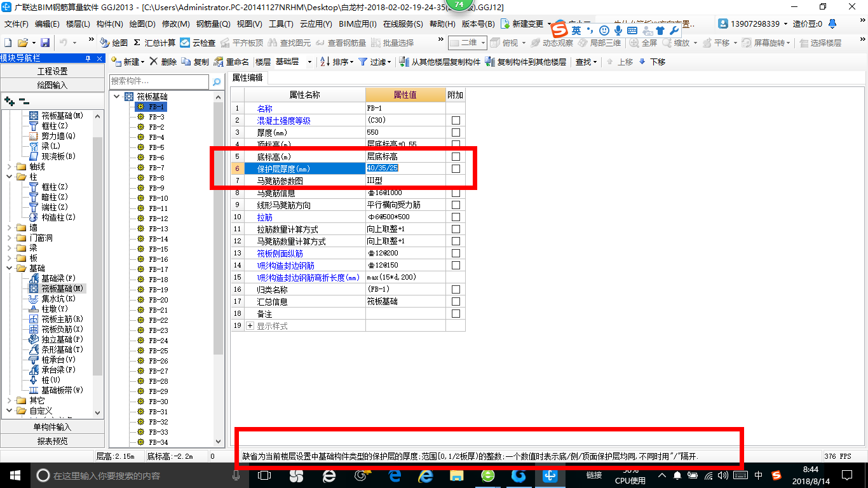The image size is (868, 488).
Task: Click the open folder icon
Action: (x=22, y=43)
